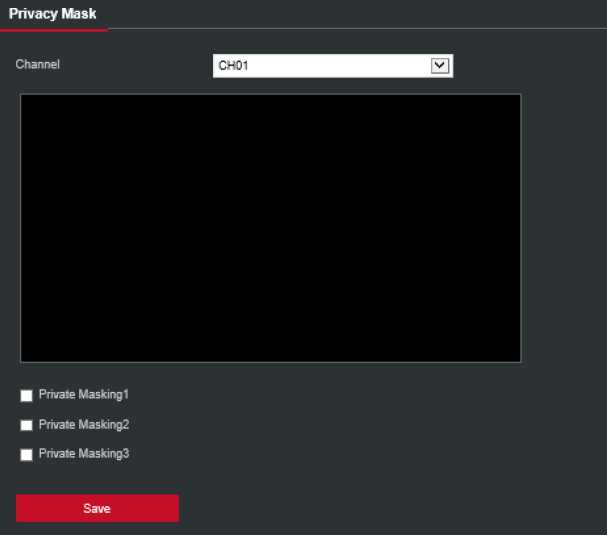Click the top-left corner of the video preview
Screen dimensions: 607x535
point(23,97)
